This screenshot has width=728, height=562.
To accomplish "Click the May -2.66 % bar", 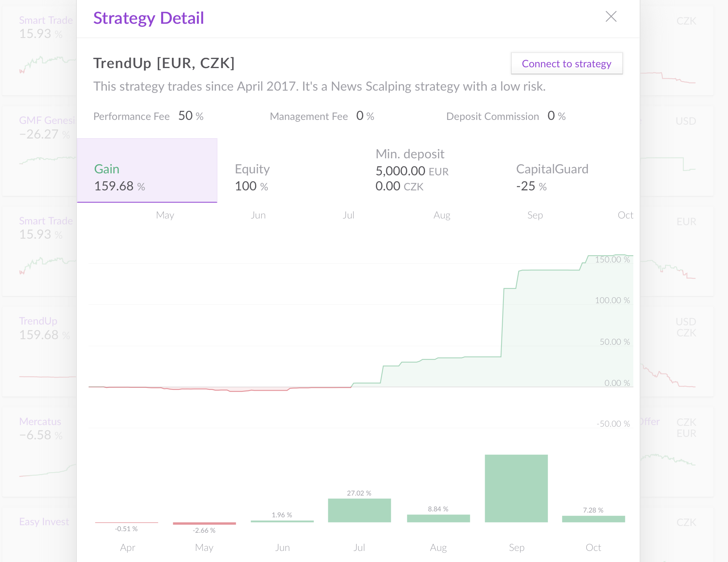I will click(x=204, y=524).
